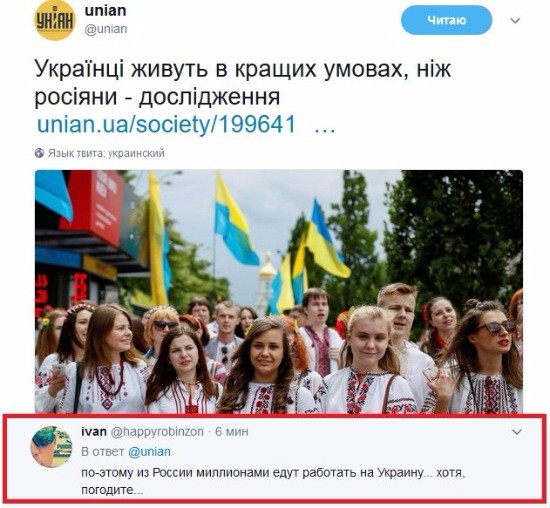Click the ellipsis after the unian.ua link
The width and height of the screenshot is (550, 508).
[323, 127]
